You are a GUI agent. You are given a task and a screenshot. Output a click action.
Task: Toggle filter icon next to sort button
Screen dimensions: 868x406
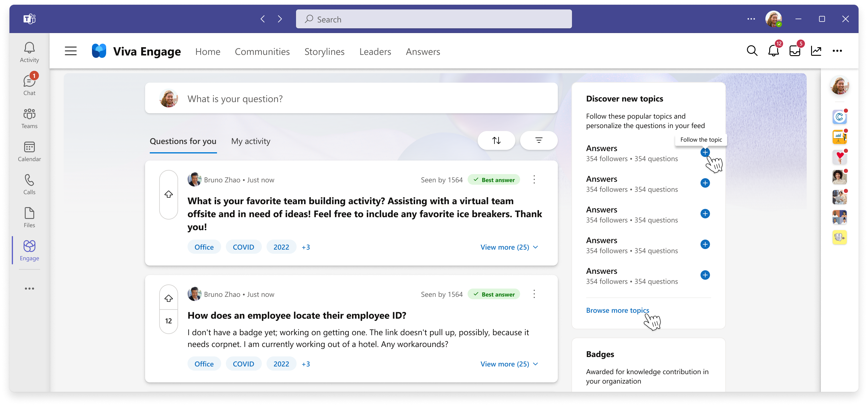click(538, 141)
